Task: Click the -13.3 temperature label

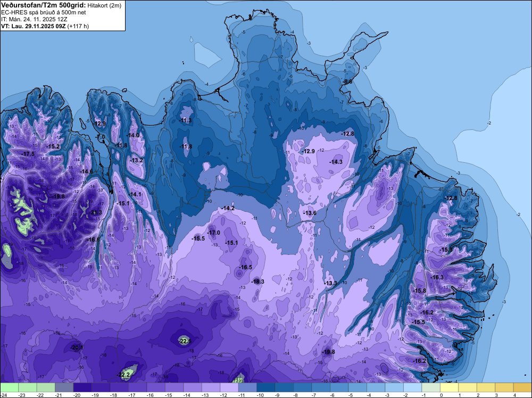Action: (x=330, y=283)
